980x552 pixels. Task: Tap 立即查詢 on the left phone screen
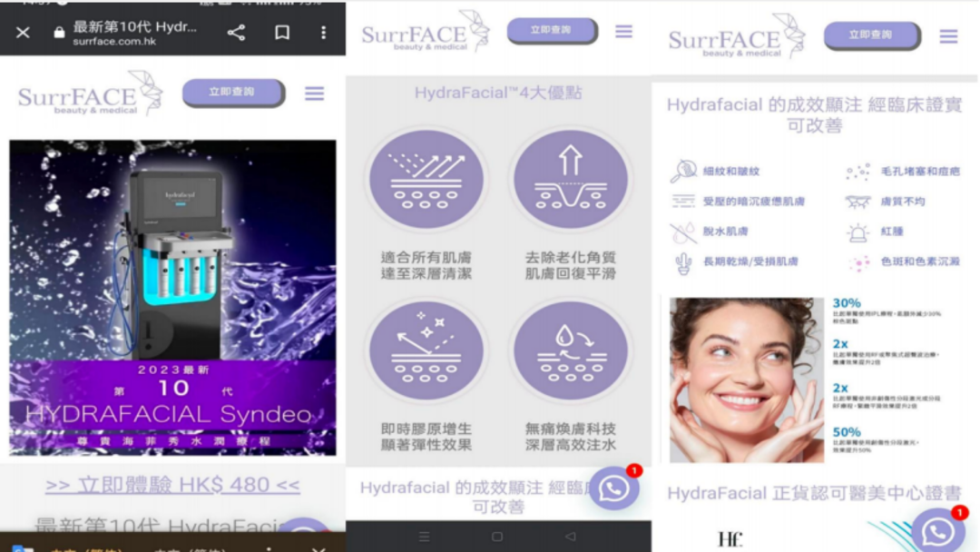coord(233,93)
